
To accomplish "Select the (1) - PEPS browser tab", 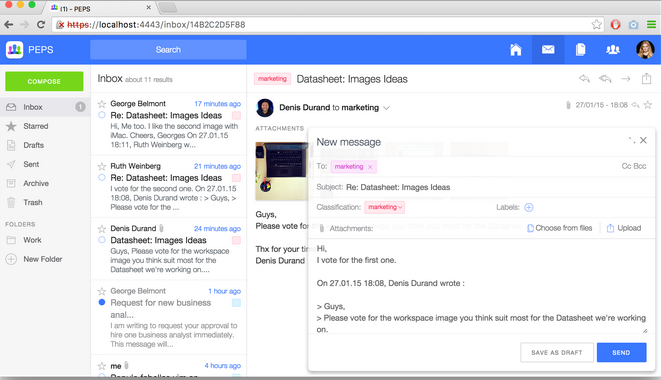I will tap(100, 8).
